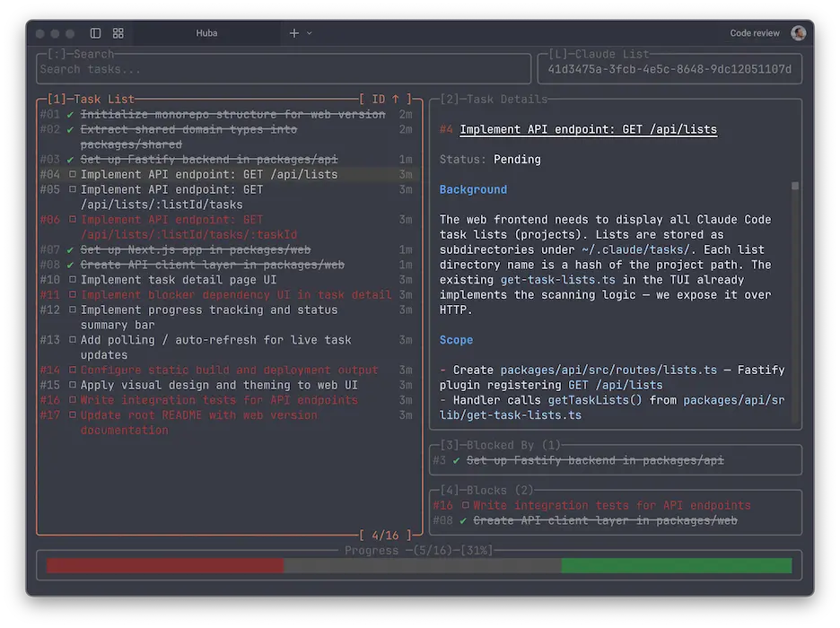
Task: Select the Claude List ID field
Action: coord(669,68)
